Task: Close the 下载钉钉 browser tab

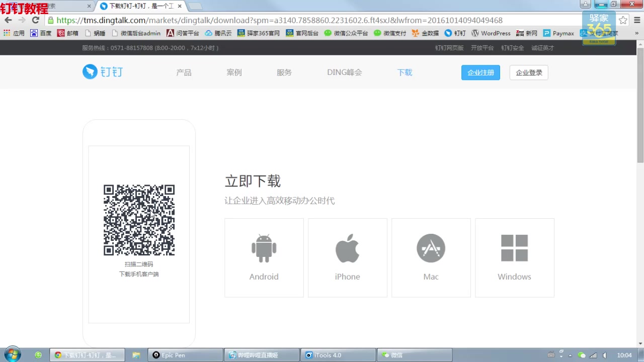Action: click(x=180, y=6)
